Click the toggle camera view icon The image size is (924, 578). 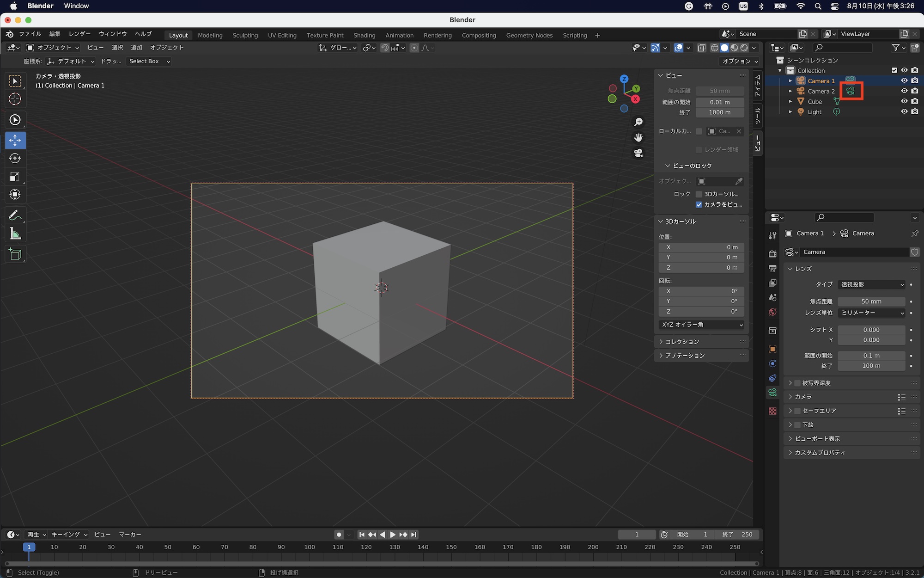(x=638, y=153)
